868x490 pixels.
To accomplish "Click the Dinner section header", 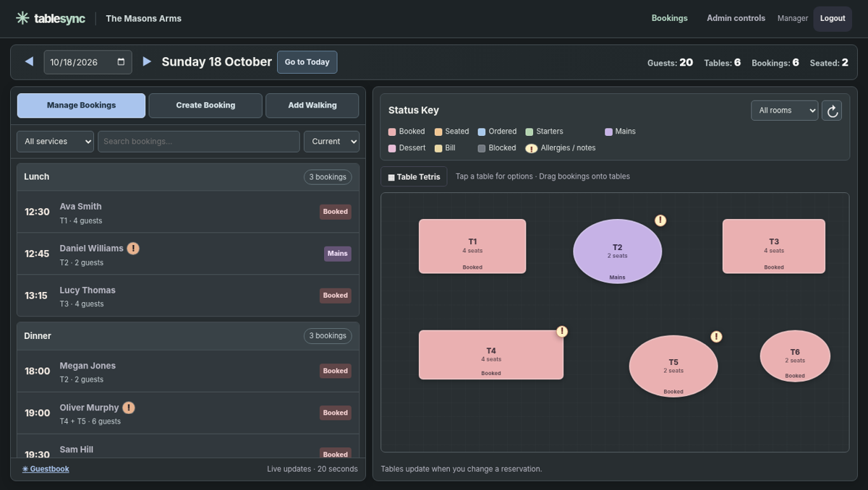I will 188,336.
